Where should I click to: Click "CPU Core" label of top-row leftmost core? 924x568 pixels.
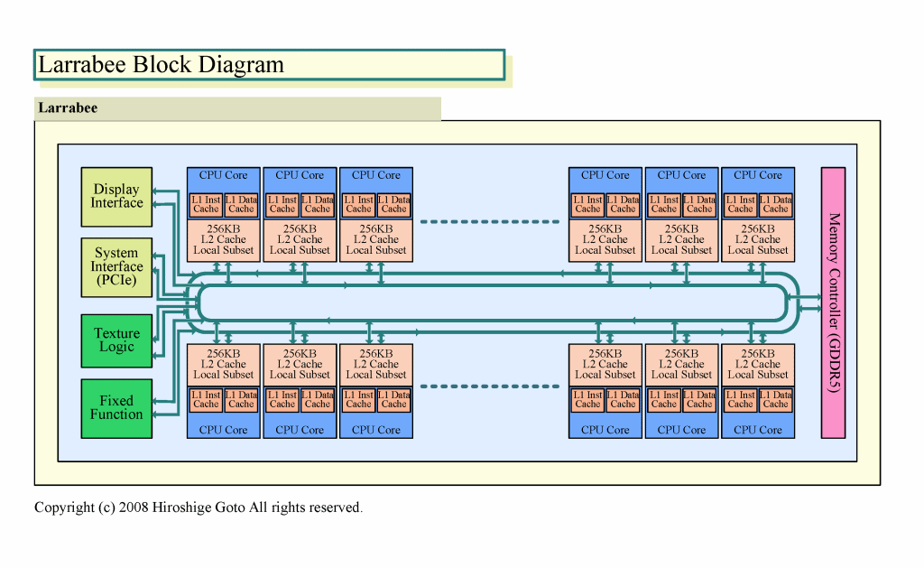pyautogui.click(x=224, y=175)
